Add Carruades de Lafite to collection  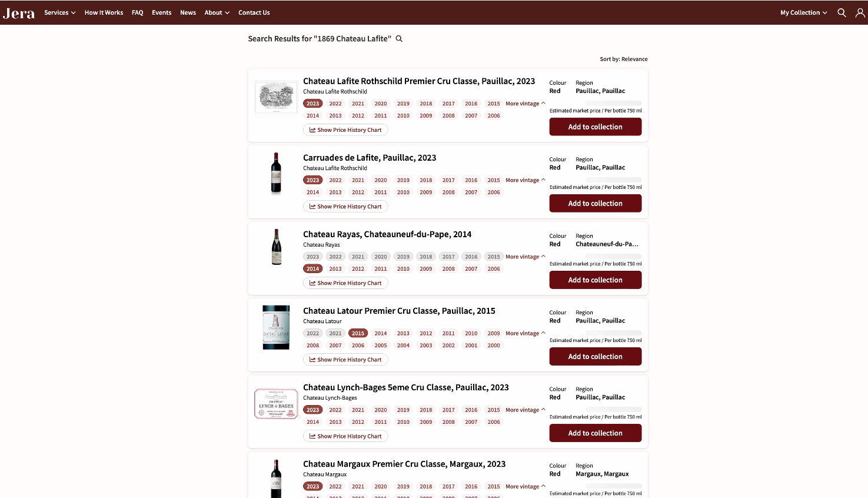pyautogui.click(x=596, y=203)
